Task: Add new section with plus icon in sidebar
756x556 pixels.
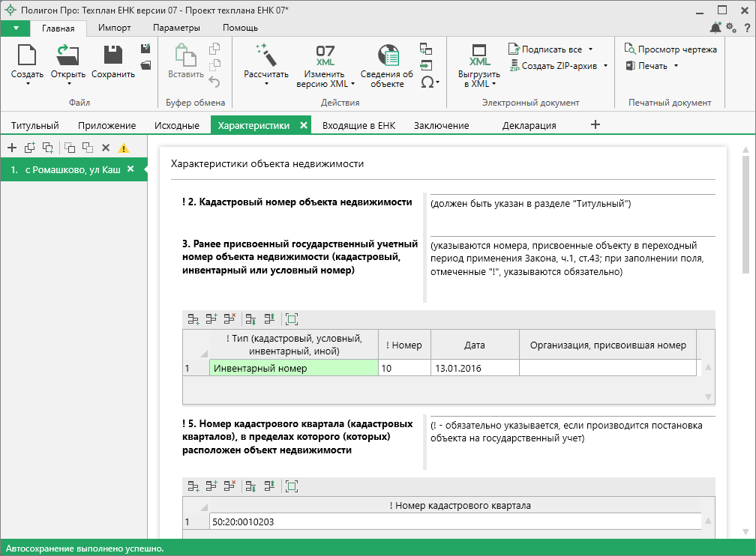Action: pos(11,148)
